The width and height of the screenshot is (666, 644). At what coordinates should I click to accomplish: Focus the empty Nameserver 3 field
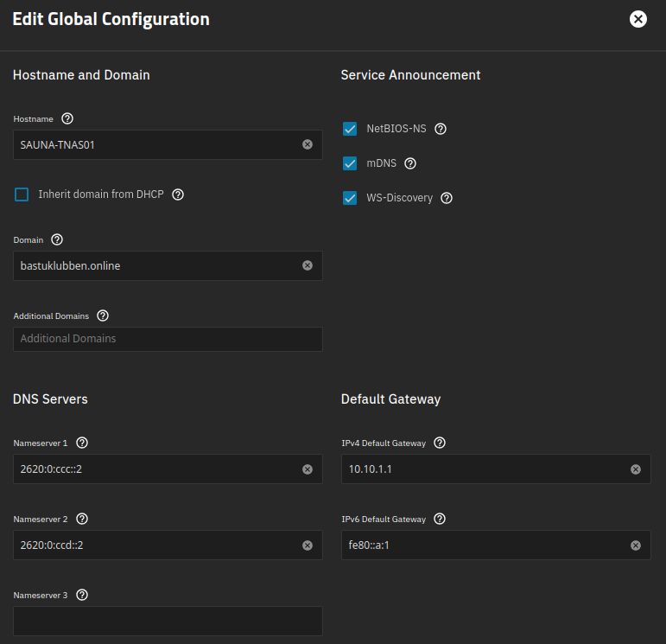[x=168, y=621]
